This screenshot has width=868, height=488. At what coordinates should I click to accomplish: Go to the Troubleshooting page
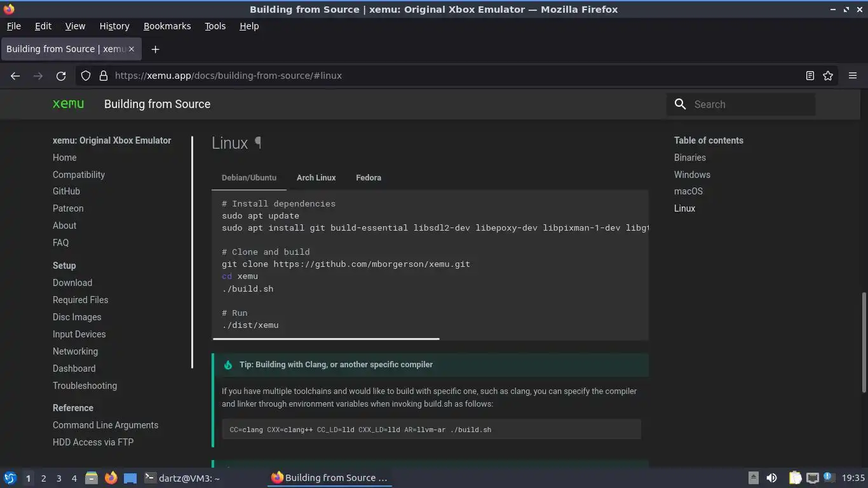tap(85, 386)
